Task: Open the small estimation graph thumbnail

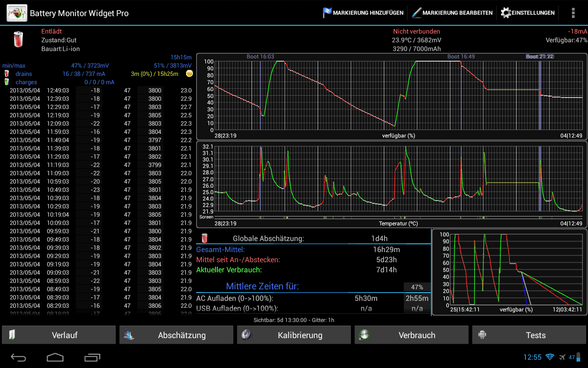Action: pyautogui.click(x=509, y=272)
